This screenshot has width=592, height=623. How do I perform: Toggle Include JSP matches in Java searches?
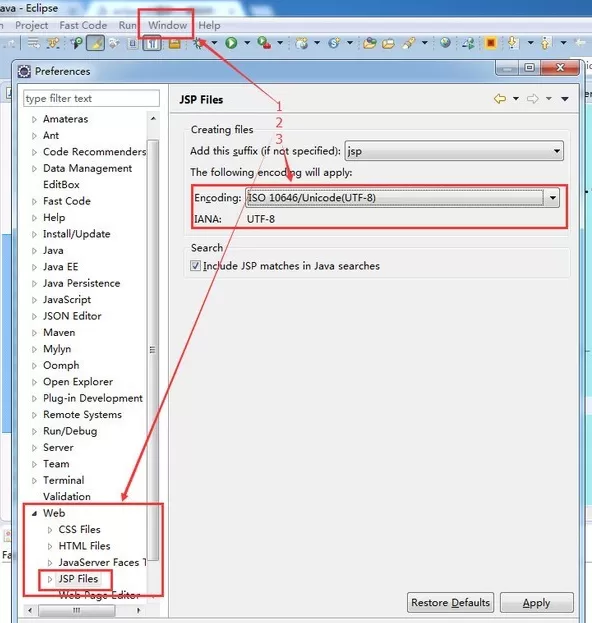point(195,265)
